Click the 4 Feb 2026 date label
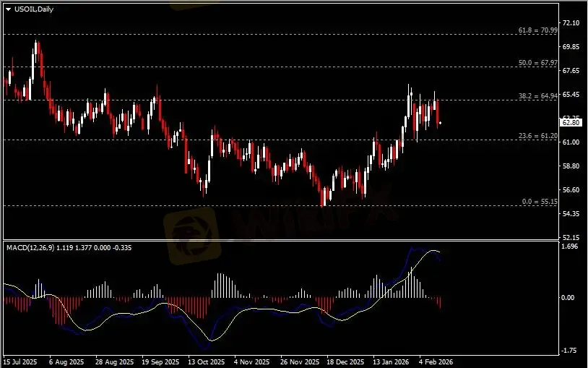This screenshot has width=588, height=368. [436, 361]
